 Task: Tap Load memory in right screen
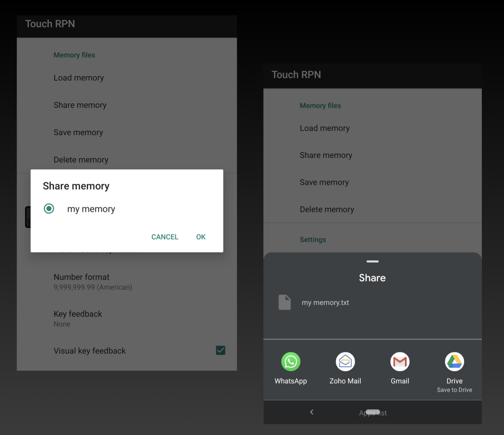[x=372, y=128]
